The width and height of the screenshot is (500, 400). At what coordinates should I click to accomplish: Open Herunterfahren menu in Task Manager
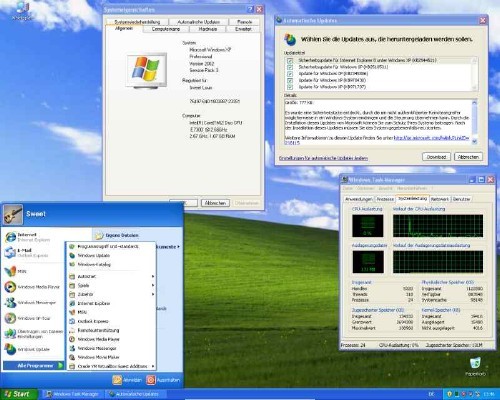(x=412, y=188)
